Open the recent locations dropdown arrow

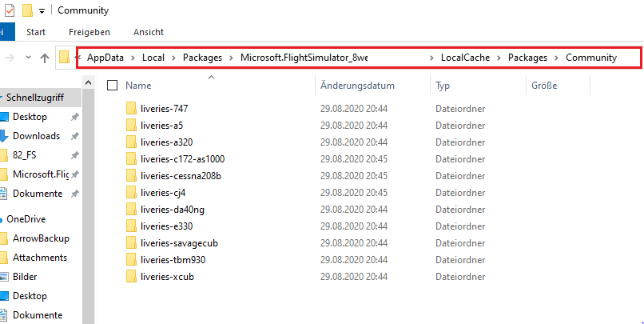tap(28, 58)
